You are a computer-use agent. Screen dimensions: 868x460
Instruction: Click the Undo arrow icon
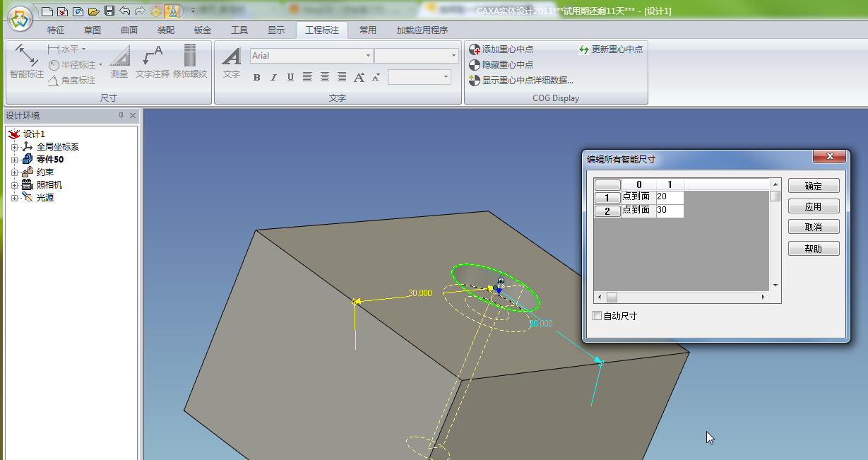125,11
